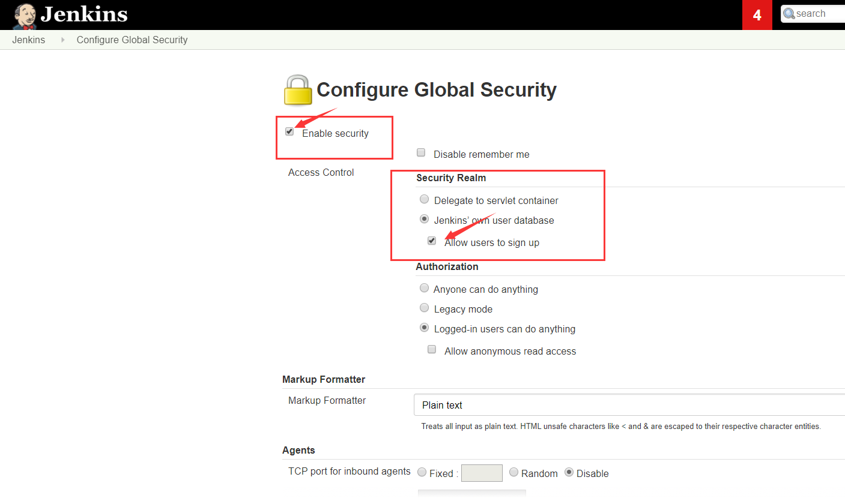Toggle Allow anonymous read access
Image resolution: width=845 pixels, height=504 pixels.
click(x=432, y=349)
